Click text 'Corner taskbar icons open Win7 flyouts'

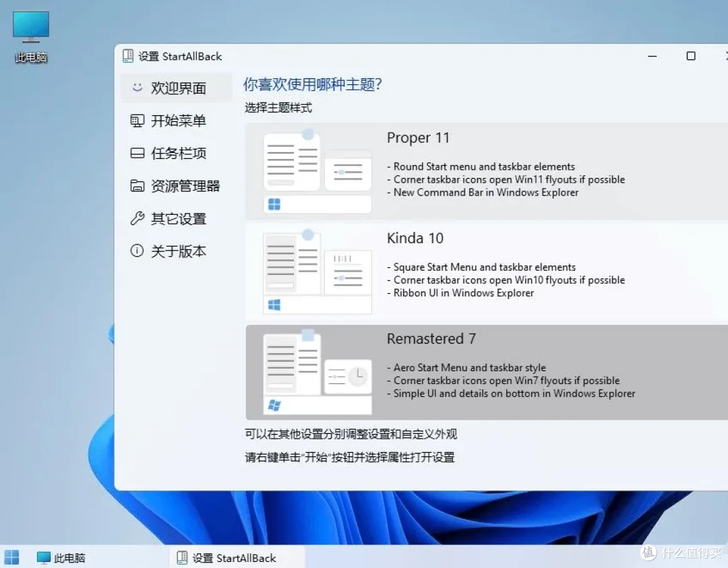click(x=475, y=381)
